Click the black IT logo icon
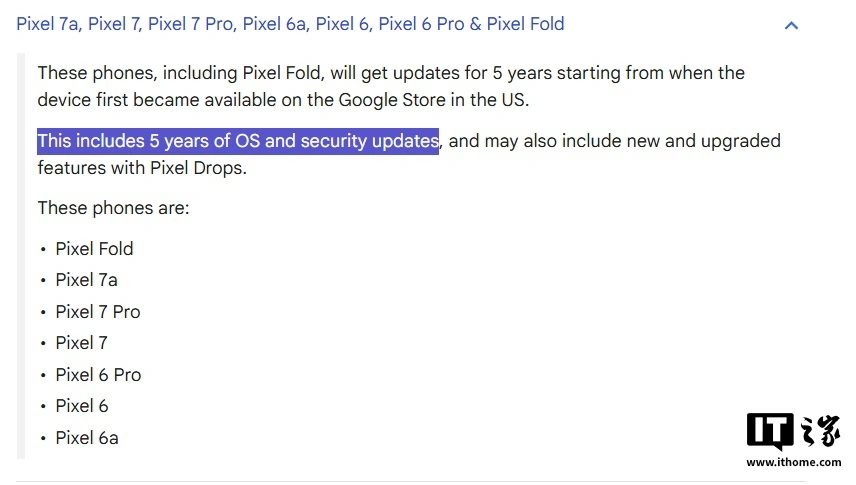The image size is (856, 485). [x=769, y=430]
